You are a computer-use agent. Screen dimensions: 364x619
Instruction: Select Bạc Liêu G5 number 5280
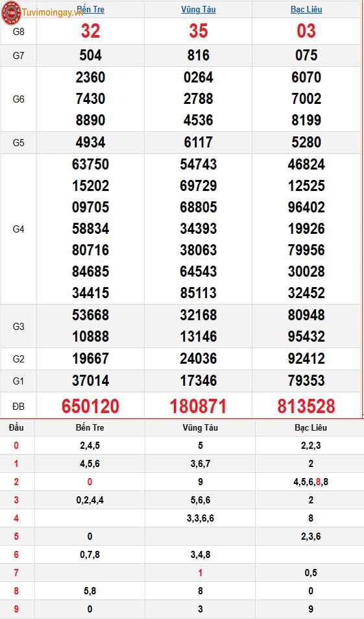point(306,142)
